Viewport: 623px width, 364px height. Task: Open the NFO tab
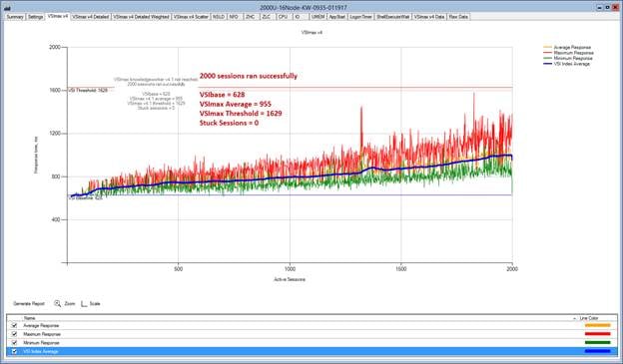235,17
